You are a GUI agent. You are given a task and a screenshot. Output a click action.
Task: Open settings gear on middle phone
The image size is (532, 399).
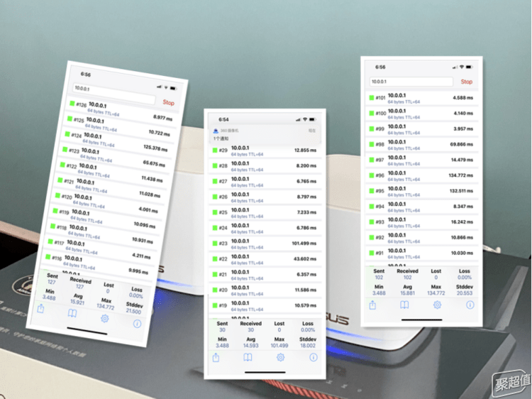(x=280, y=357)
